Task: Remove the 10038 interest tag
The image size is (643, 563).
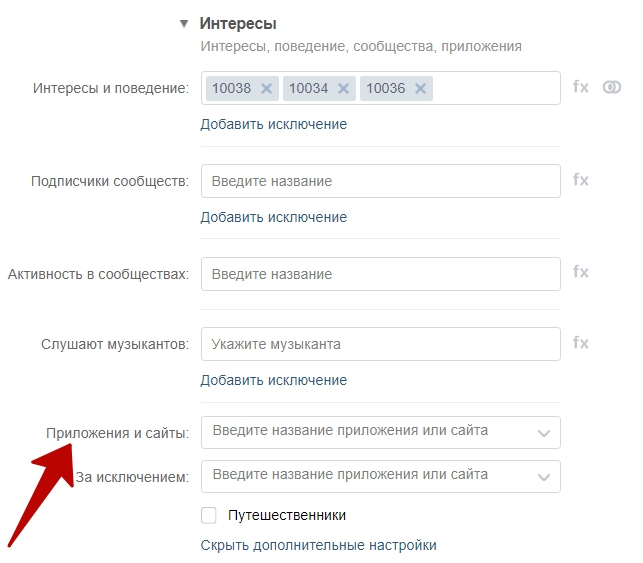Action: pyautogui.click(x=267, y=89)
